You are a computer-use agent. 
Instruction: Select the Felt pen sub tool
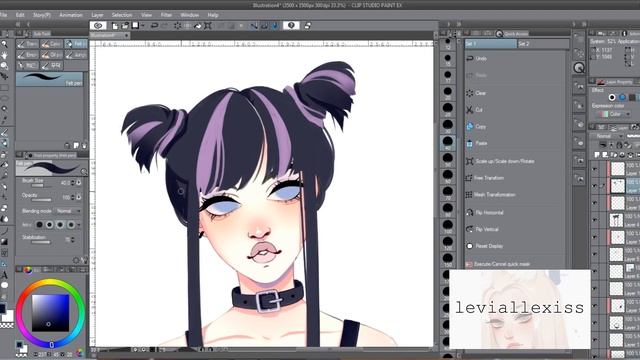[x=76, y=44]
